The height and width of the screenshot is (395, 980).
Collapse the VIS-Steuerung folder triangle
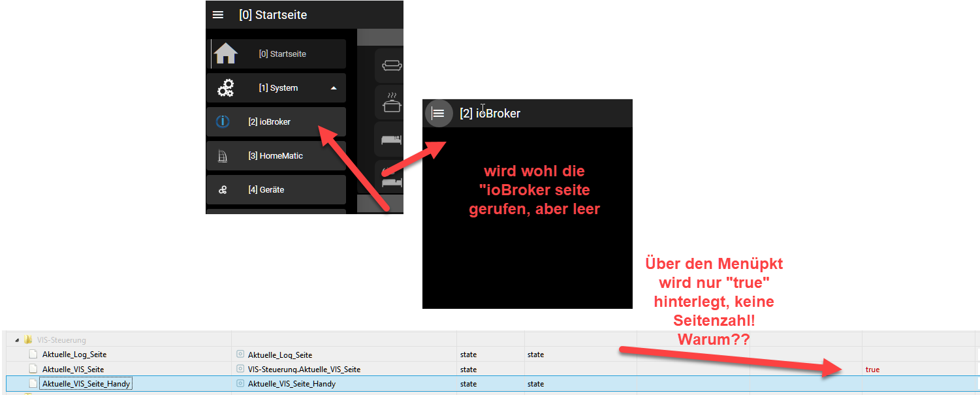[x=17, y=340]
